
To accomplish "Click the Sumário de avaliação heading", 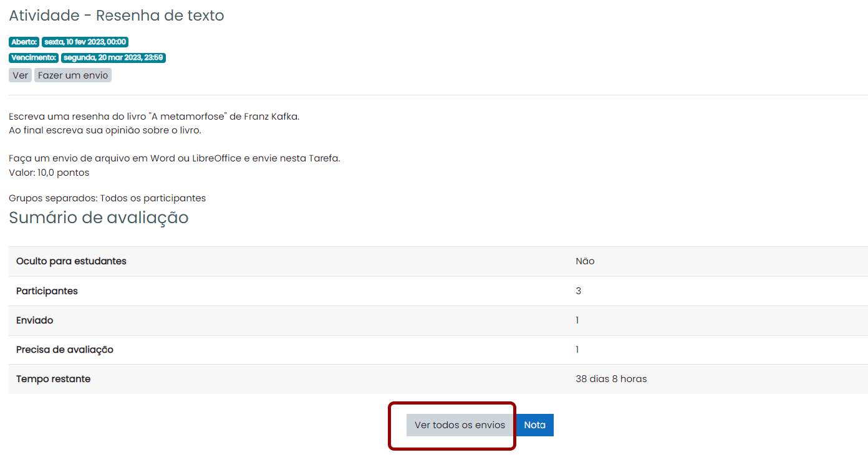I will (98, 218).
